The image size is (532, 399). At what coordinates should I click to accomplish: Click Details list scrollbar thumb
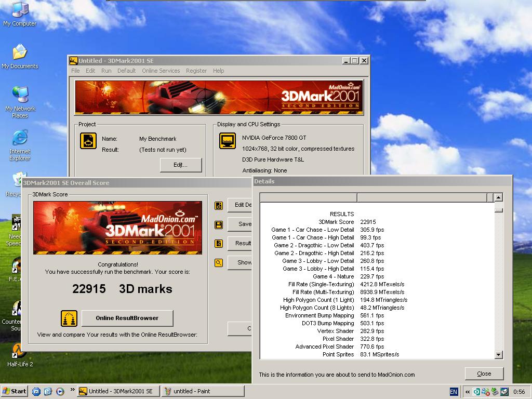498,210
